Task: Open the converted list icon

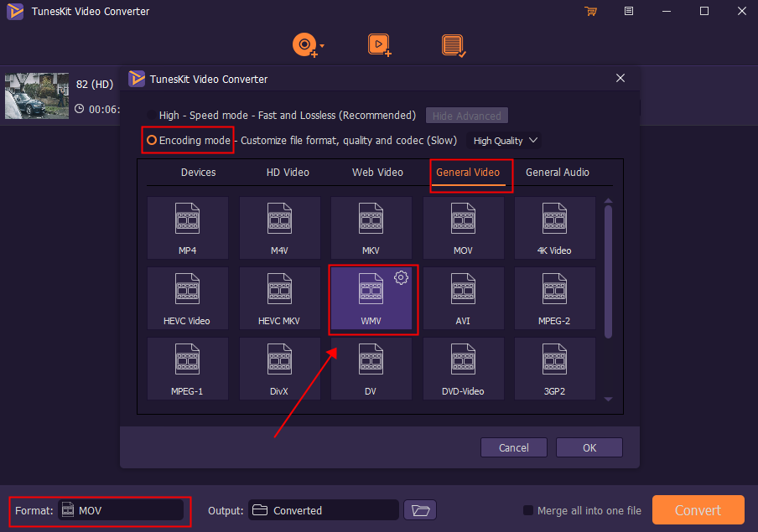Action: (454, 45)
